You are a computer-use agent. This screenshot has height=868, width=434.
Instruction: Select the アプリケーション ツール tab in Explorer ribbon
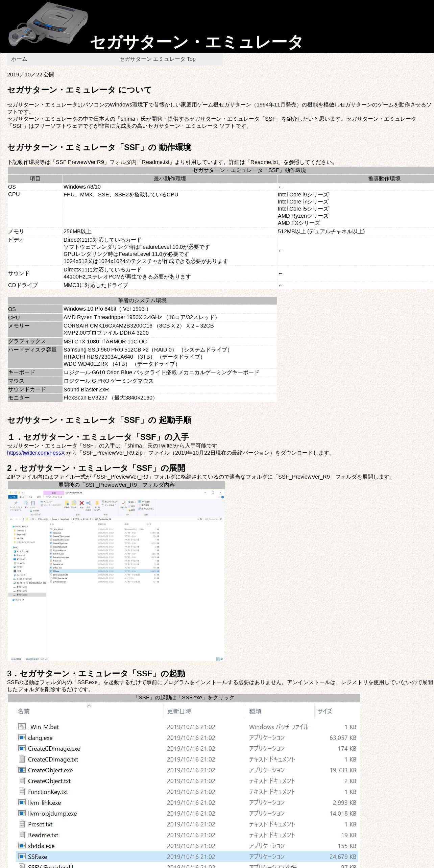tap(54, 497)
